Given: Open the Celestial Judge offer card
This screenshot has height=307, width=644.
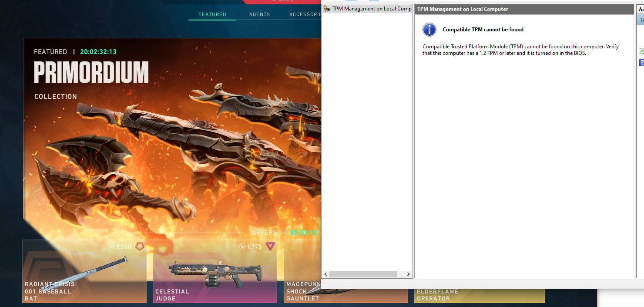Looking at the screenshot, I should (215, 271).
